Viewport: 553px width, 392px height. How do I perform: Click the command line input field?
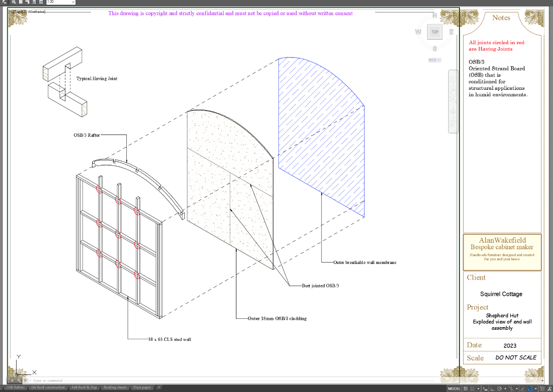tap(230, 380)
